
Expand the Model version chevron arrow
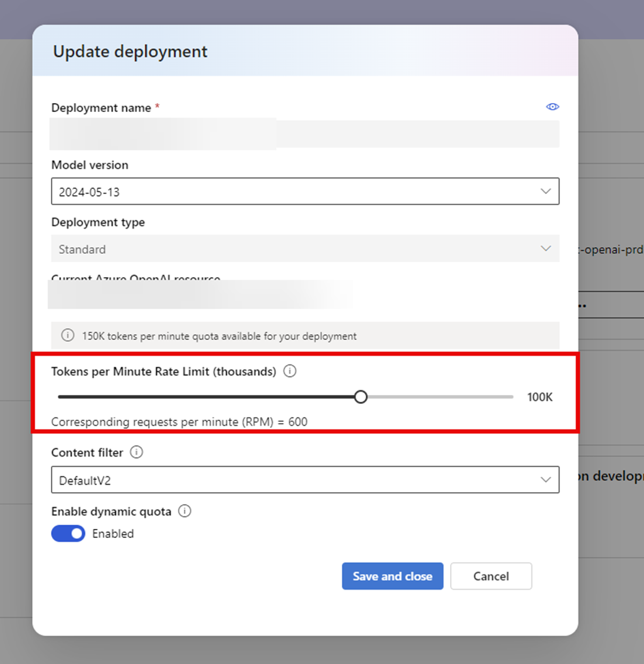coord(546,192)
